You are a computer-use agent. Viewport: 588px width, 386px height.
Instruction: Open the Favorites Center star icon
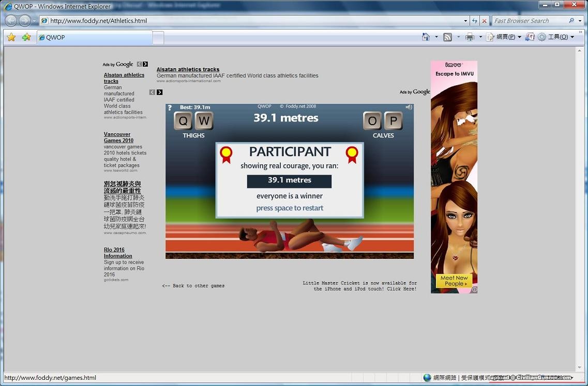[11, 37]
